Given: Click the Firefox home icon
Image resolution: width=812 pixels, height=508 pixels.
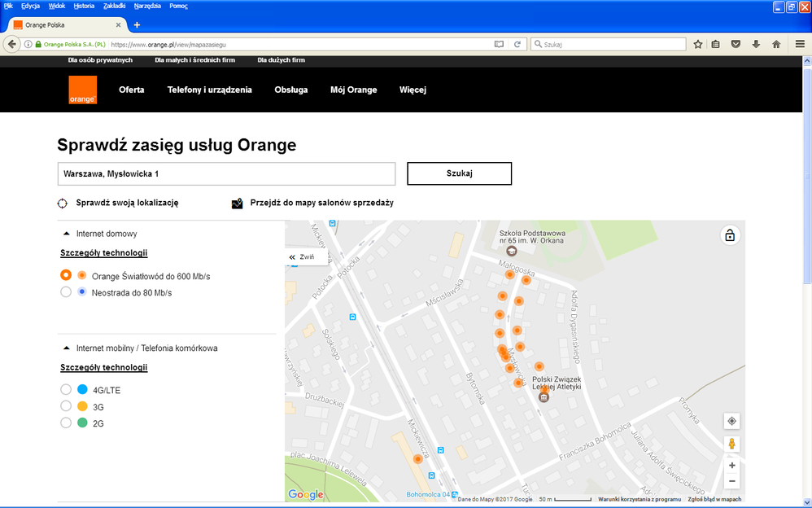Looking at the screenshot, I should (x=776, y=44).
